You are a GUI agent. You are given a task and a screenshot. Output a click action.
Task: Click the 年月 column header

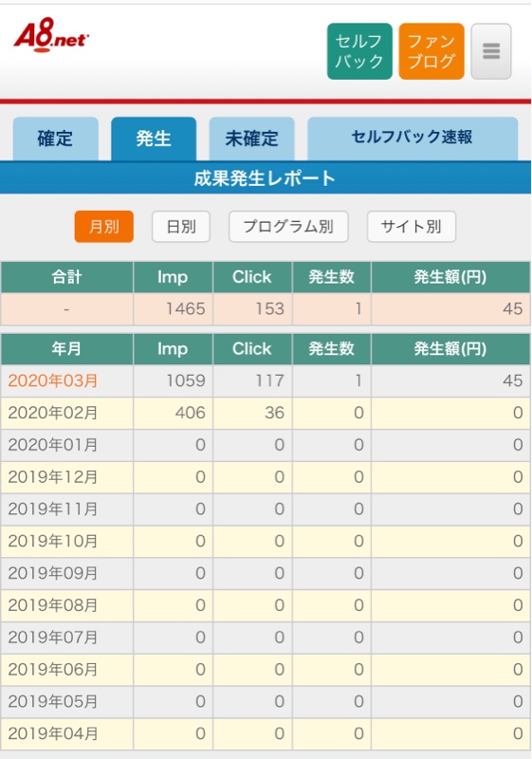[66, 348]
